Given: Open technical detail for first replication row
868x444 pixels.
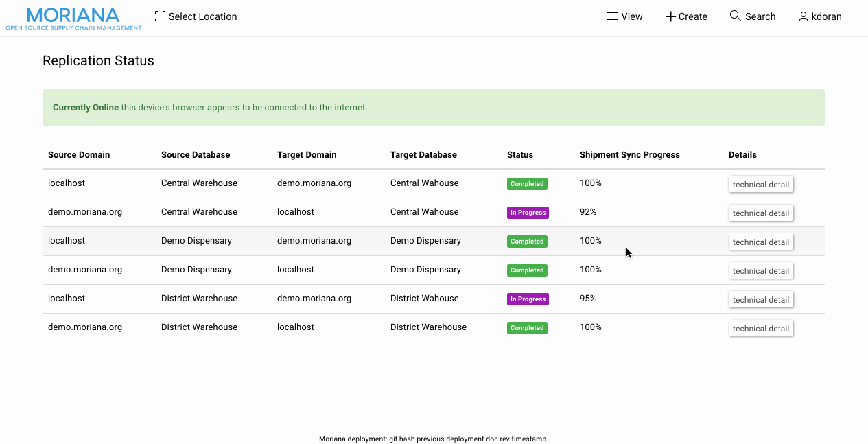Looking at the screenshot, I should click(760, 185).
